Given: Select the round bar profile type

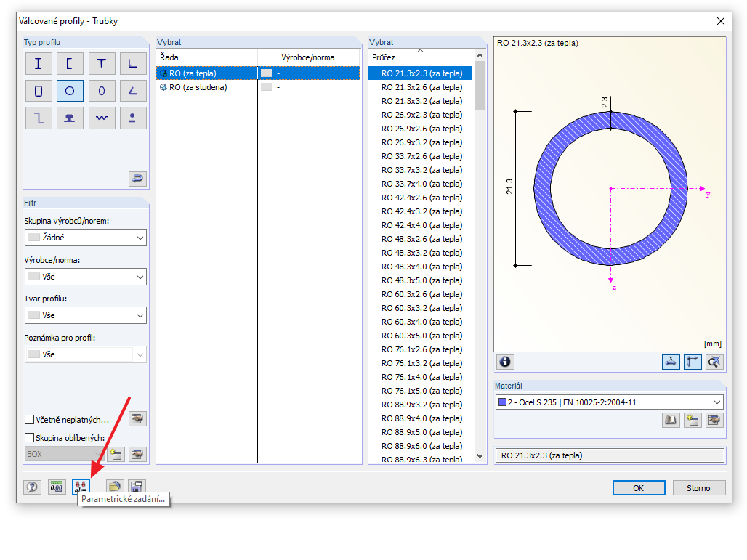Looking at the screenshot, I should [133, 118].
